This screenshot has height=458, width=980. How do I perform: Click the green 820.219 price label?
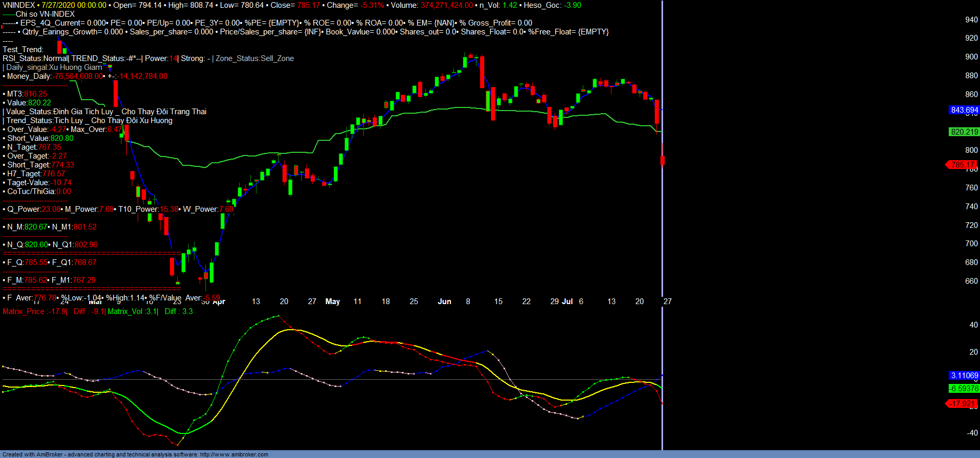(x=964, y=132)
